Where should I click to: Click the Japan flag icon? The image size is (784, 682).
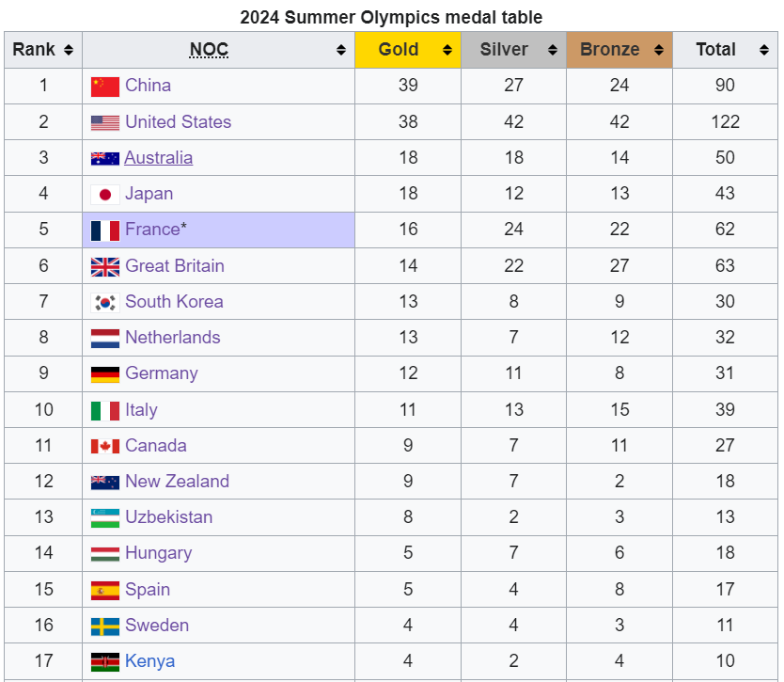(x=105, y=194)
